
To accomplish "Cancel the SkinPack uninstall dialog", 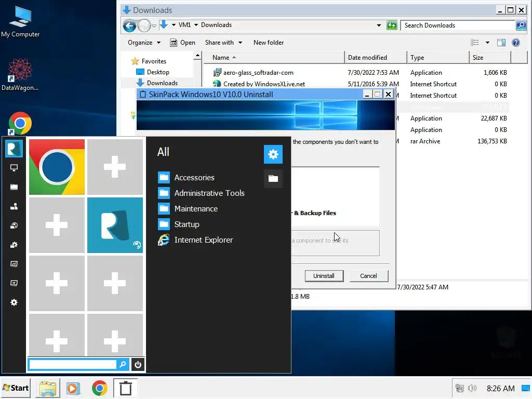I will coord(369,276).
